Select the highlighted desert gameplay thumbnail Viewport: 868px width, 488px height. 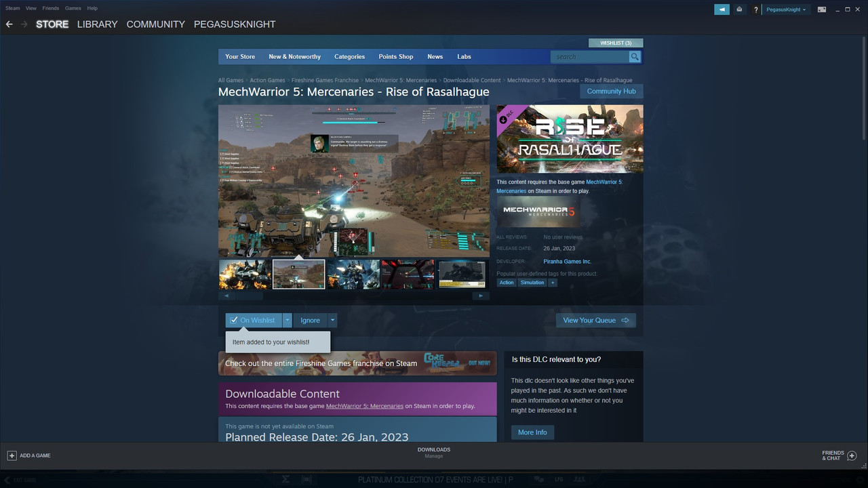click(298, 274)
